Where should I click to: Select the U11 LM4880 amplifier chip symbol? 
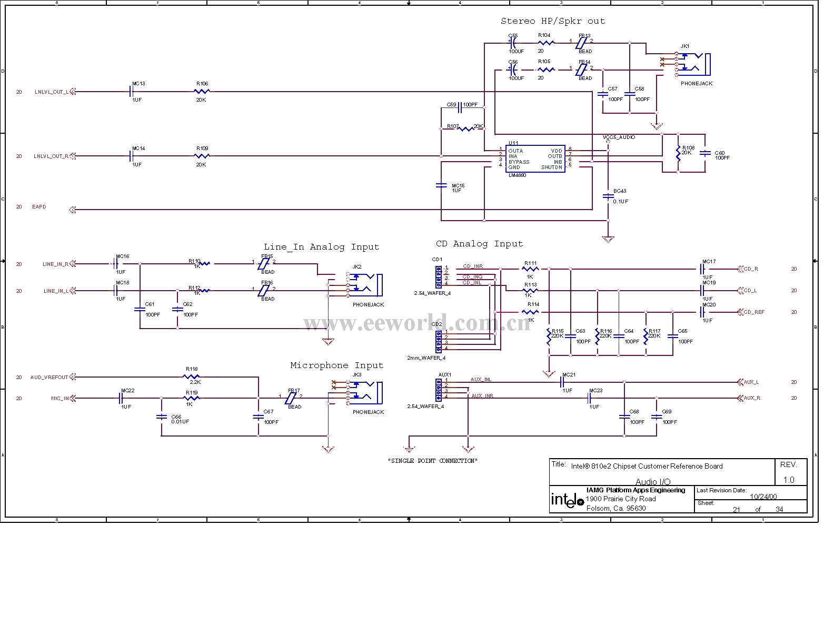click(x=535, y=158)
